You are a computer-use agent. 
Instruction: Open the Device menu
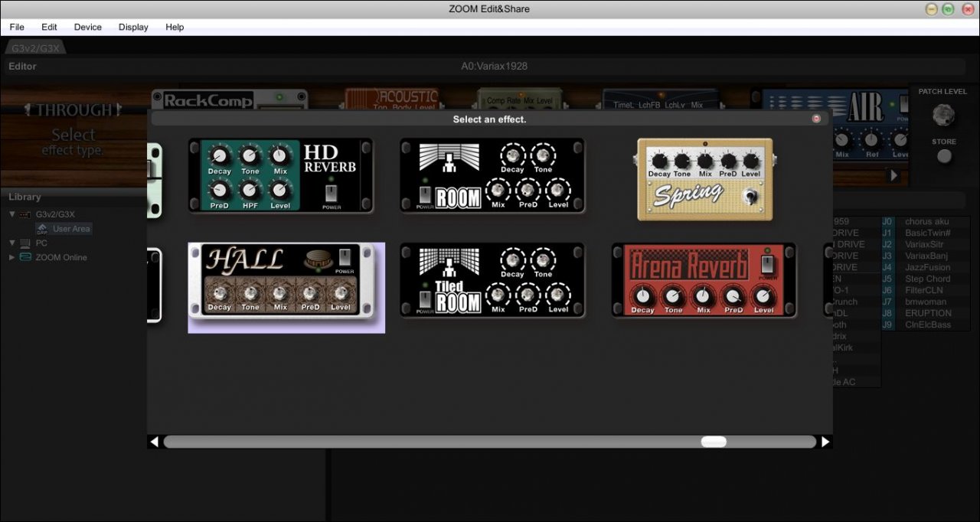tap(88, 27)
